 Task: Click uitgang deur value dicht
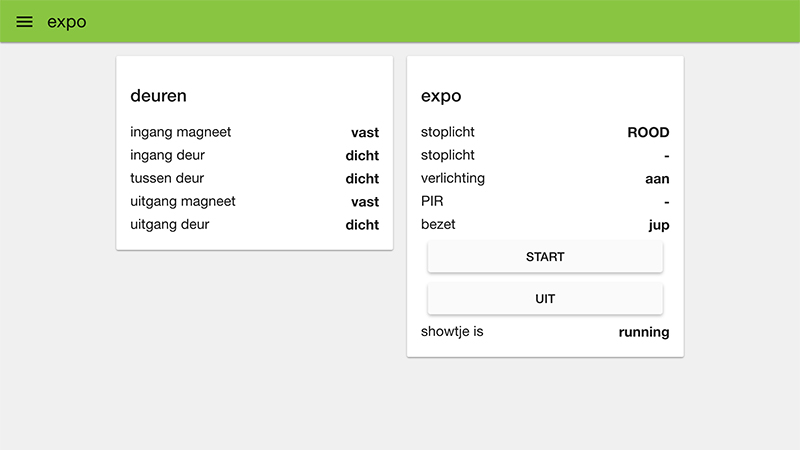pos(362,225)
